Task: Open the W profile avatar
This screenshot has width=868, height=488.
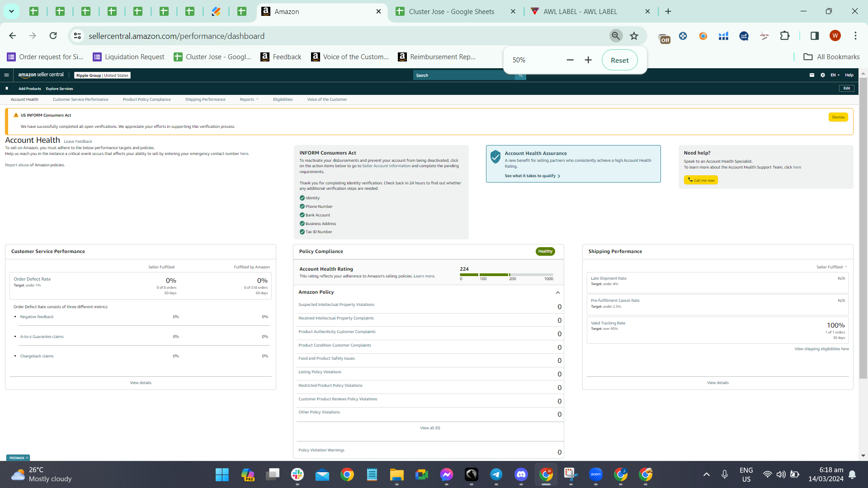Action: click(835, 36)
